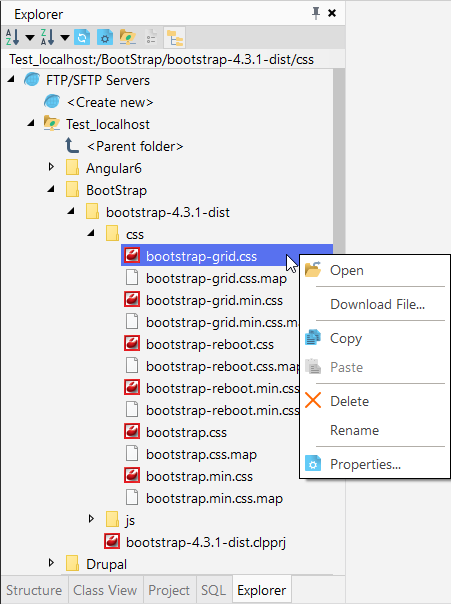451x604 pixels.
Task: Select bootstrap-grid.min.css.map file
Action: point(222,322)
